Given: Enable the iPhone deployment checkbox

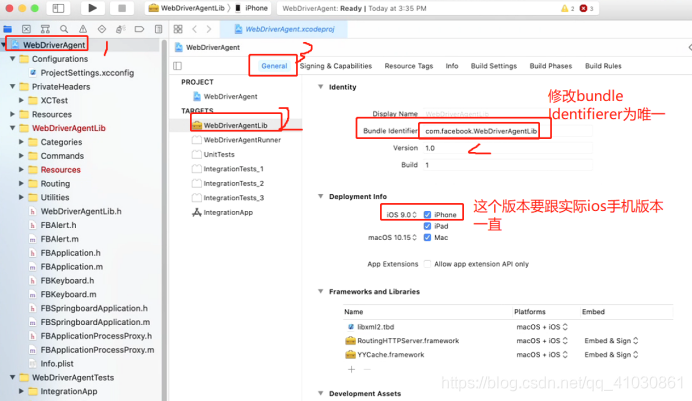Looking at the screenshot, I should 427,214.
